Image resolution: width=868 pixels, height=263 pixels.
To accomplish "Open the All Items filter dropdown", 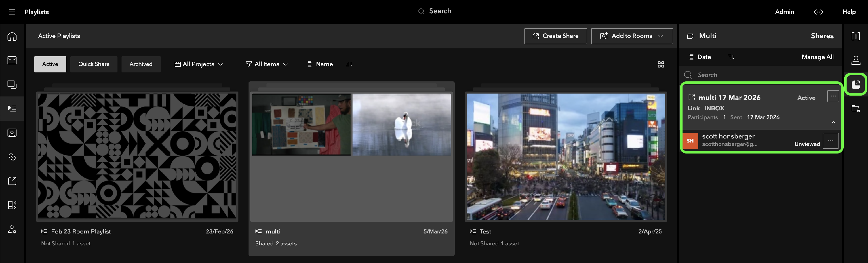I will point(266,64).
